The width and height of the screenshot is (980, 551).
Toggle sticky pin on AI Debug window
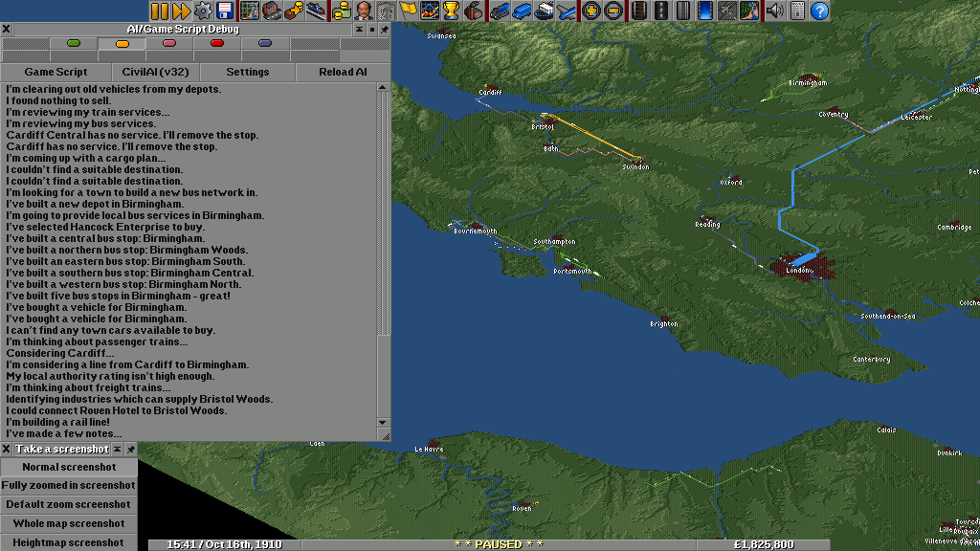pos(385,30)
